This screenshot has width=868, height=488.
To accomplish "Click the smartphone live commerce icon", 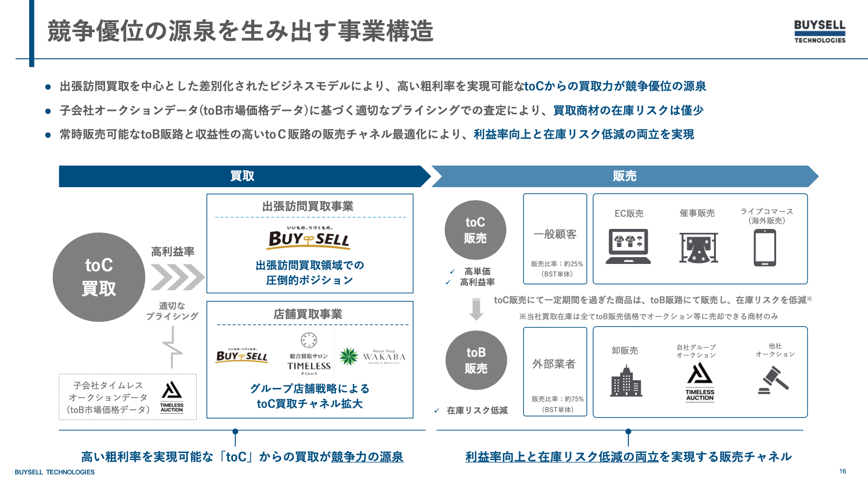I will [x=765, y=248].
